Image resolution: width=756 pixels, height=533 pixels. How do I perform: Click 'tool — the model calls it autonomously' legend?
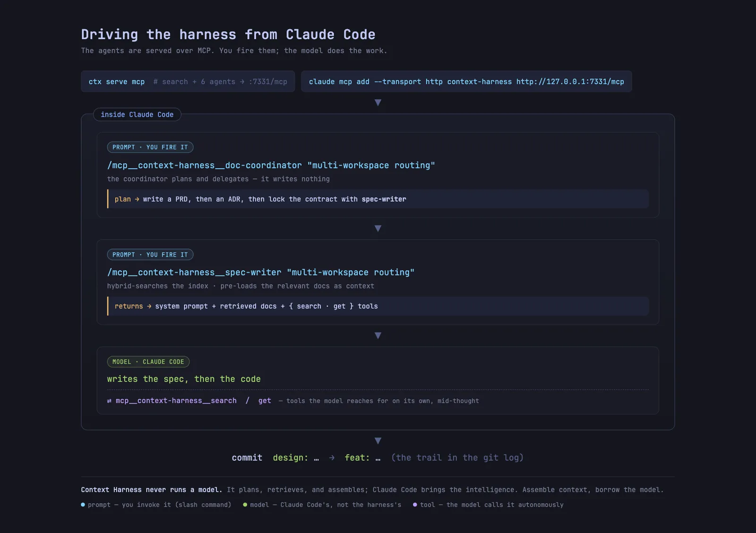(492, 505)
